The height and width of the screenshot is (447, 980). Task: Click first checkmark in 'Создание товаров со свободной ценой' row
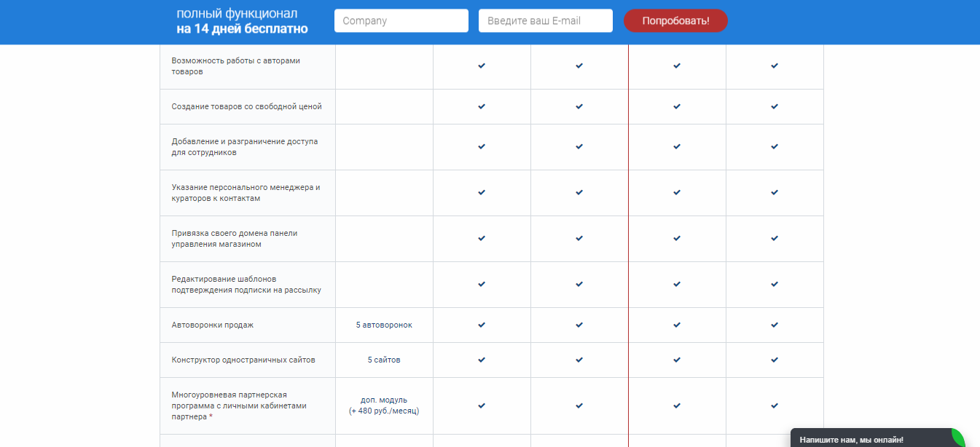click(482, 106)
